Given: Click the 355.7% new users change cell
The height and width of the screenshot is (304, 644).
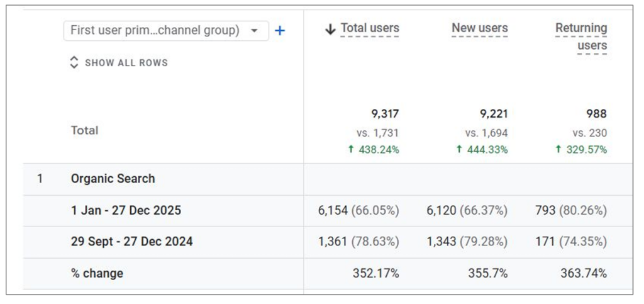Looking at the screenshot, I should click(x=487, y=273).
